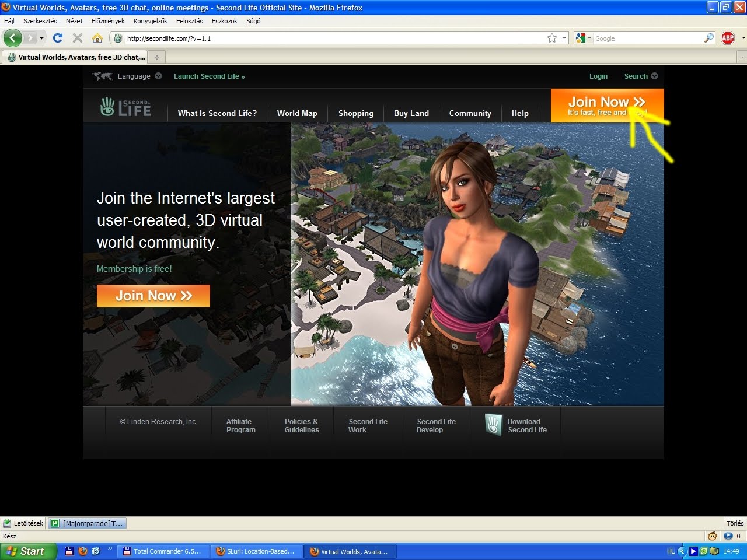Screen dimensions: 747x560
Task: Click the Join Now button under Membership is free
Action: point(153,296)
